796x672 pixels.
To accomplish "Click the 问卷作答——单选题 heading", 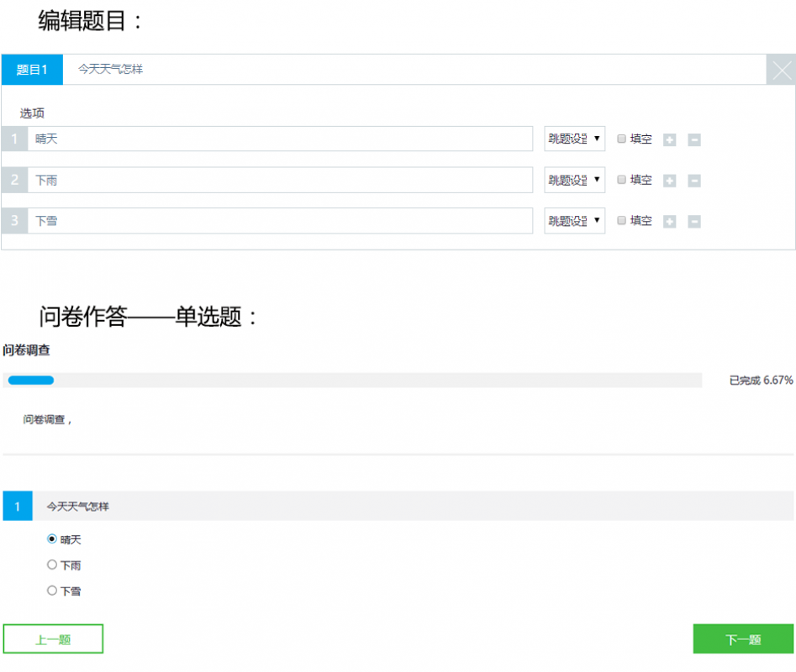I will [x=148, y=317].
